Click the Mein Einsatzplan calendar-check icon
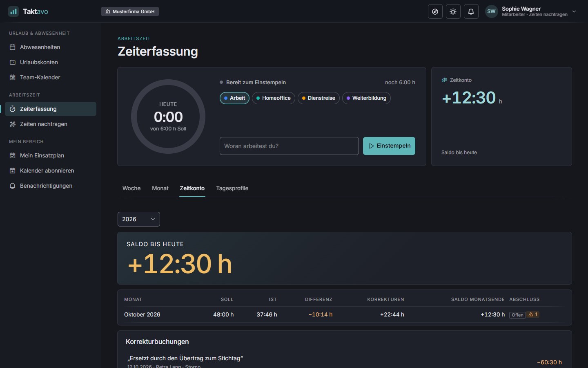This screenshot has height=368, width=588. (x=13, y=155)
